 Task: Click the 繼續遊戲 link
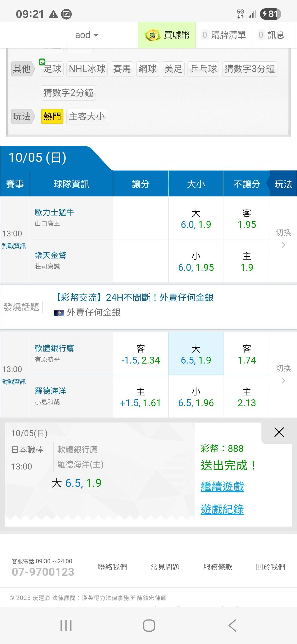pos(222,487)
